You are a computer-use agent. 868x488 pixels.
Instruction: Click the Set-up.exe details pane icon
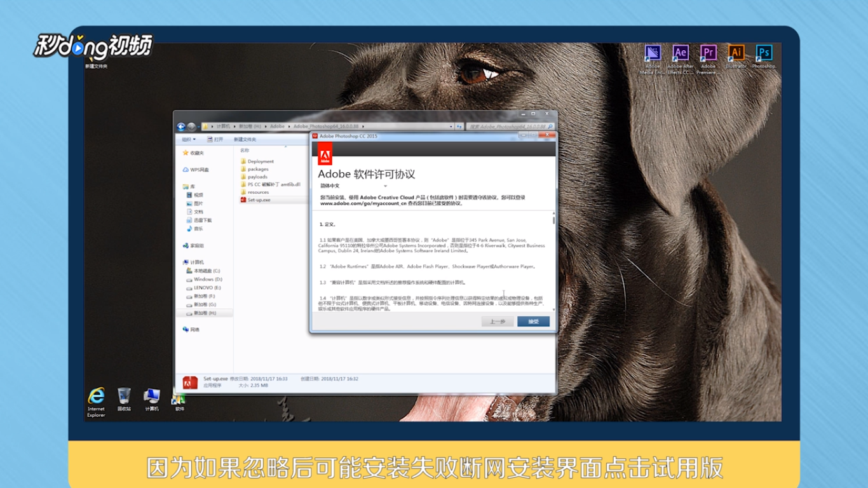click(190, 383)
